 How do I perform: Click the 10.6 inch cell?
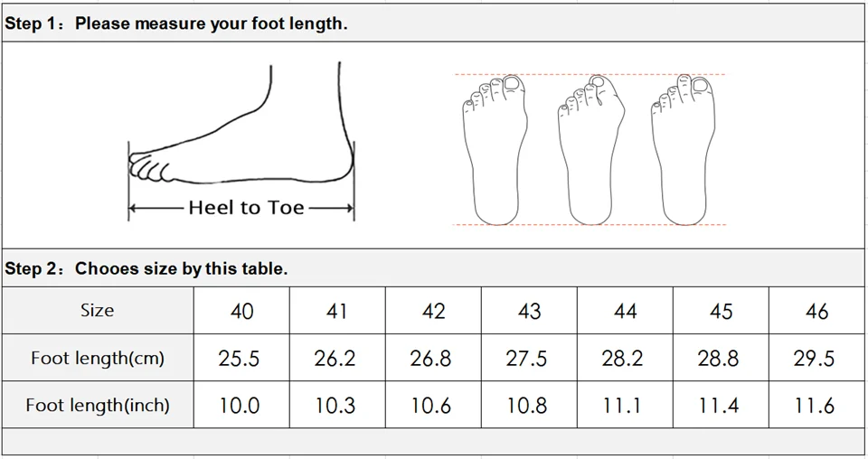[x=430, y=406]
